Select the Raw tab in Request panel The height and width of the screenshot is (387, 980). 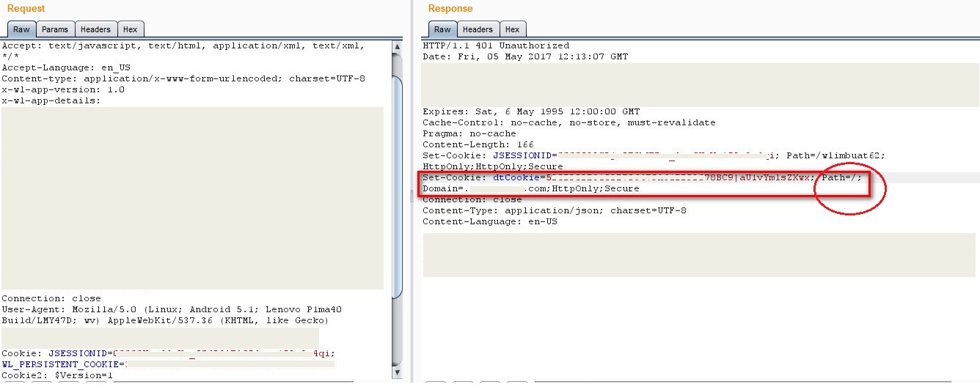tap(21, 29)
